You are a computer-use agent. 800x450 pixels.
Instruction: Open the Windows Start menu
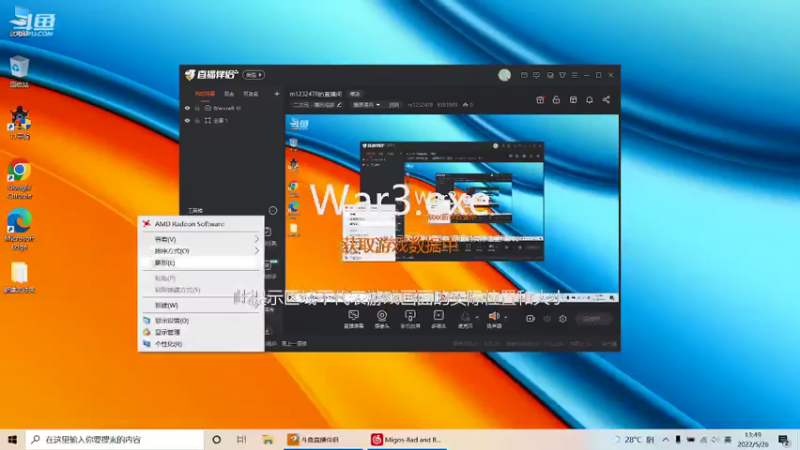(12, 439)
